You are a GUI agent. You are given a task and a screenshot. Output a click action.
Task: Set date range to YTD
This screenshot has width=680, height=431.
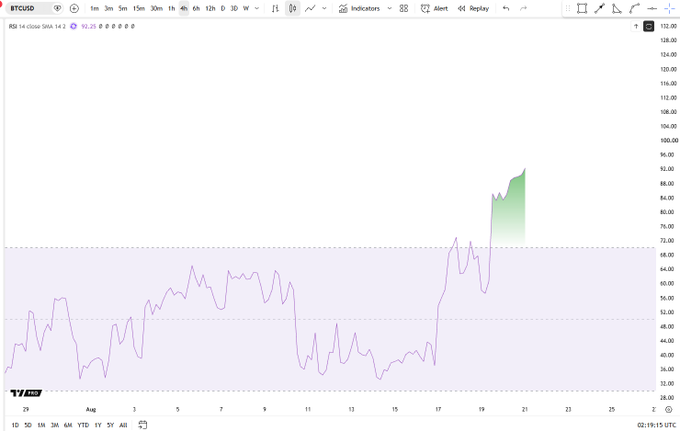click(x=83, y=425)
